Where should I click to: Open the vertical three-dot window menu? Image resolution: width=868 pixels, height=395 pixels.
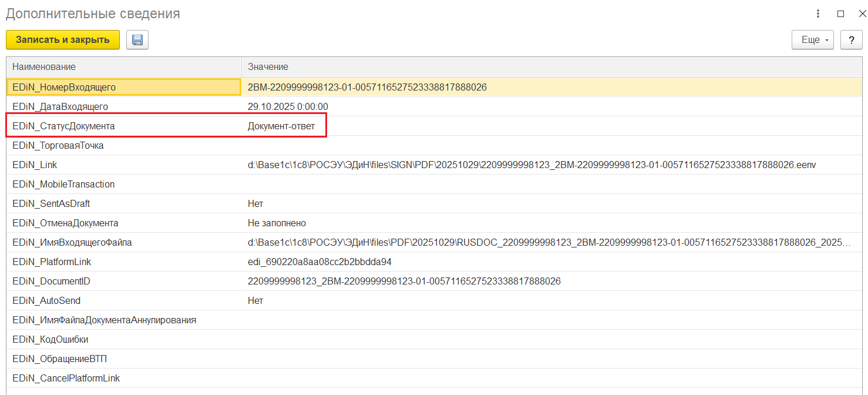[818, 14]
